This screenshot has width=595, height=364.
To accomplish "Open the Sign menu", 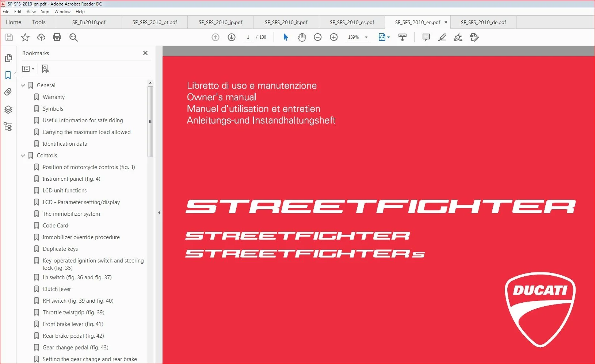I will tap(45, 12).
